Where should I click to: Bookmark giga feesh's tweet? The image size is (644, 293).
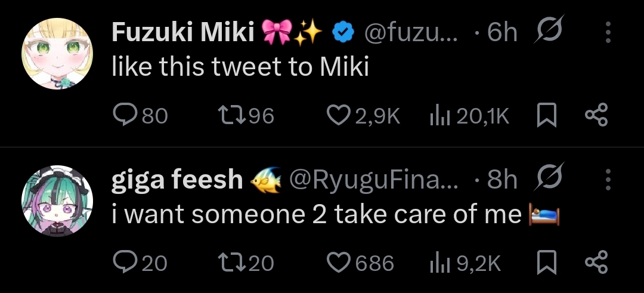[545, 262]
